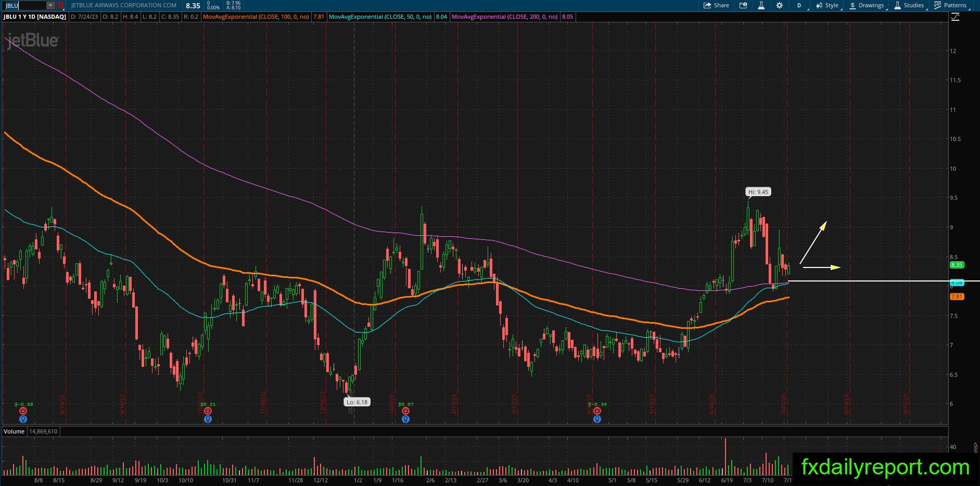
Task: Click the 6.5 label on the price axis
Action: pyautogui.click(x=954, y=375)
